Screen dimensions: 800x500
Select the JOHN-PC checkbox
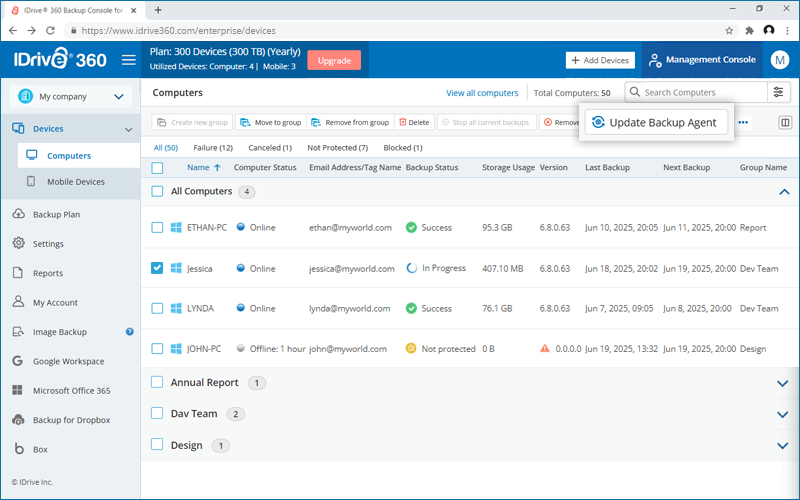click(x=157, y=349)
